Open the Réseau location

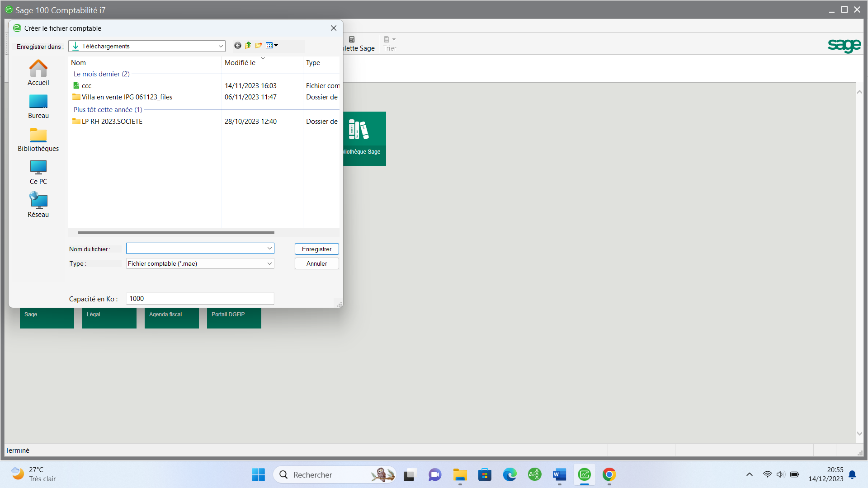click(x=38, y=205)
